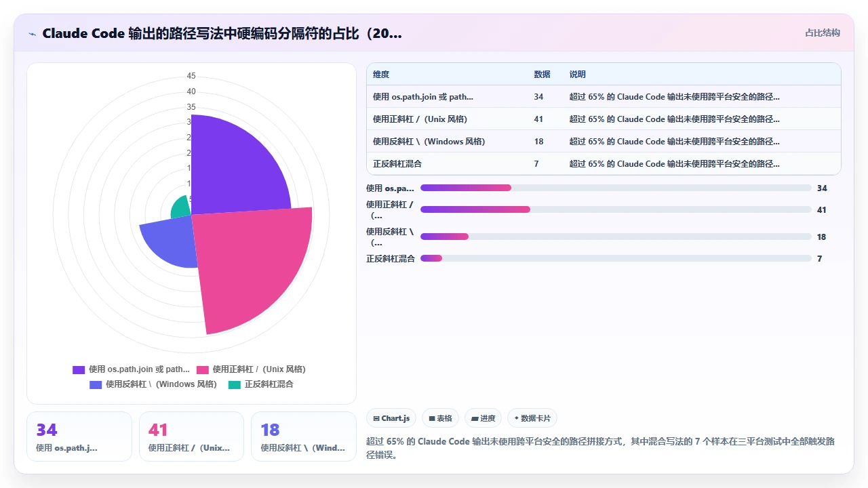Click the 45 axis tick label
The image size is (868, 488).
point(191,76)
